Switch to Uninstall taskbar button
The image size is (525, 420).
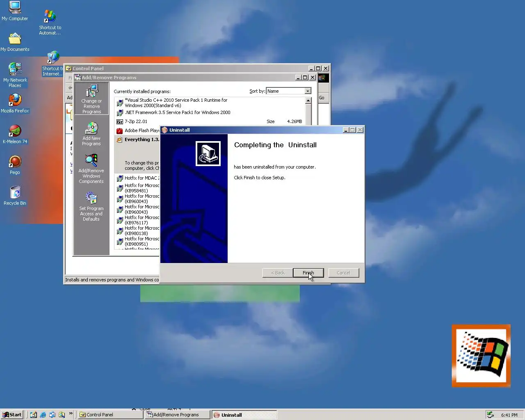[x=244, y=415]
